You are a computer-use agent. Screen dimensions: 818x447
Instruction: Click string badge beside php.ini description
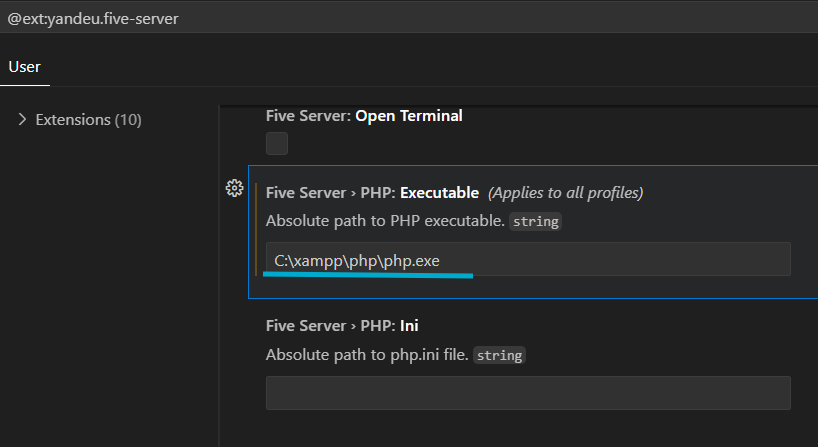click(499, 355)
